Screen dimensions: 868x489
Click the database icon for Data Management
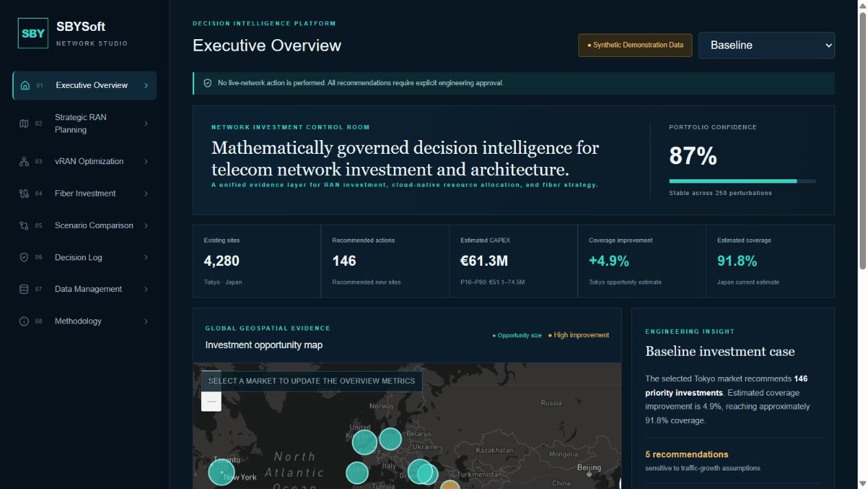24,289
